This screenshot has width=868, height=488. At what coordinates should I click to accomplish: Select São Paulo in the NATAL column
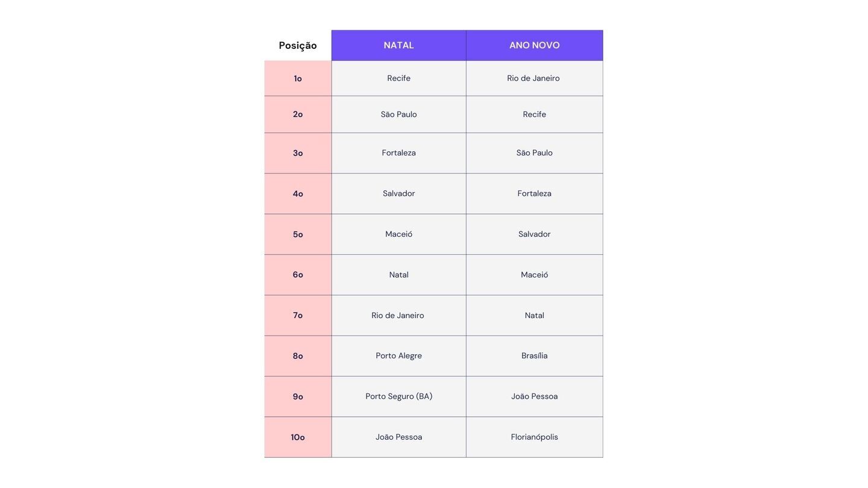click(x=398, y=114)
